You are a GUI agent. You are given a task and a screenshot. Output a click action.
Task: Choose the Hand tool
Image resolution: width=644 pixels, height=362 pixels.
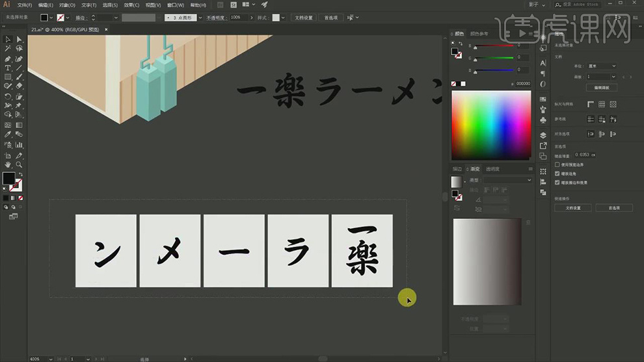point(8,165)
